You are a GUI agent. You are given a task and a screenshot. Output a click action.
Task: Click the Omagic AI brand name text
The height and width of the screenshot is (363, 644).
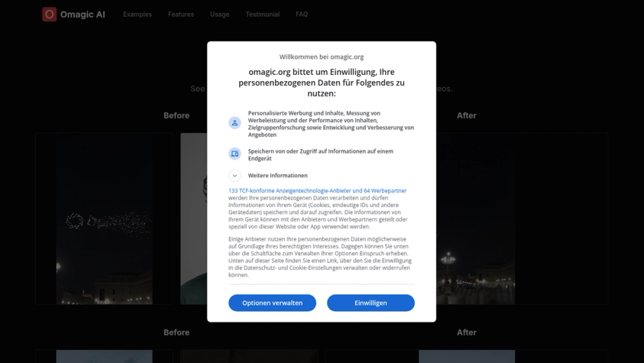tap(82, 14)
